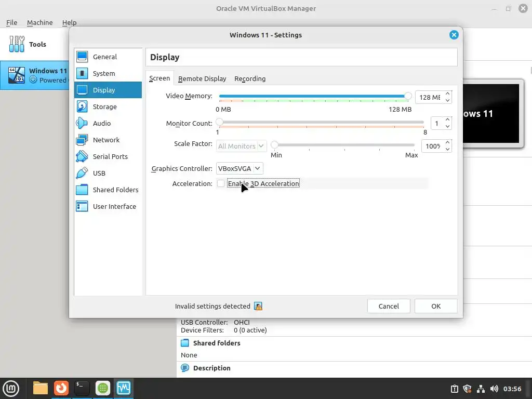
Task: Enable 3D Acceleration checkbox
Action: [x=220, y=183]
